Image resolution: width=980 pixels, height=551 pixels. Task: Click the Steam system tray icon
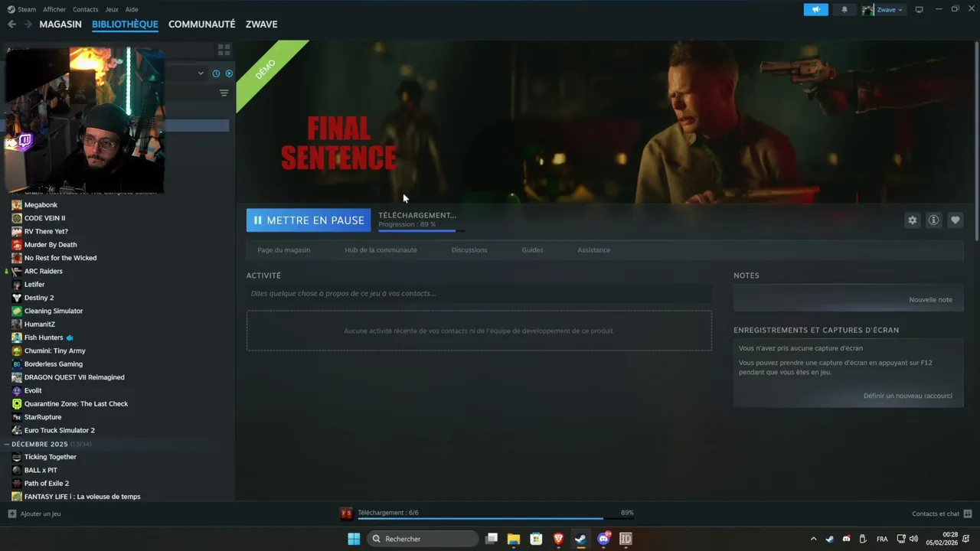click(829, 539)
